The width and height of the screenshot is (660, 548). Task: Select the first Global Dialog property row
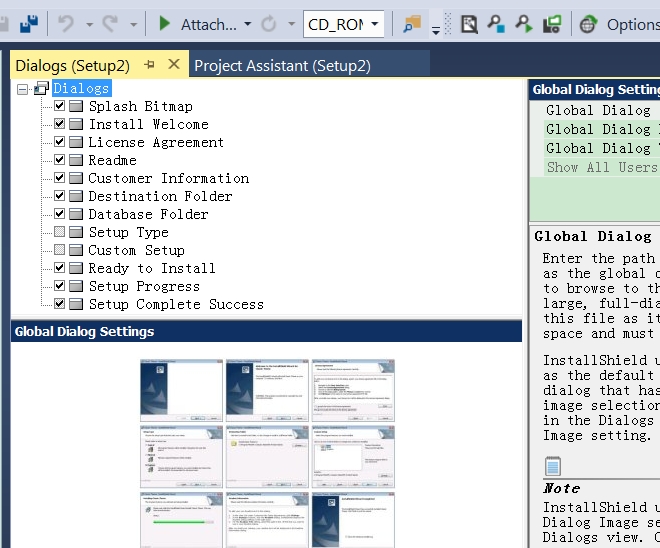coord(602,110)
